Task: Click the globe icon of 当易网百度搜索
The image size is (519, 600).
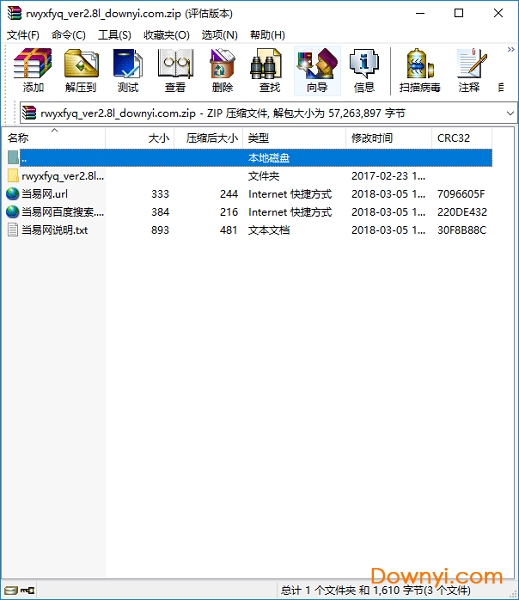Action: (x=12, y=212)
